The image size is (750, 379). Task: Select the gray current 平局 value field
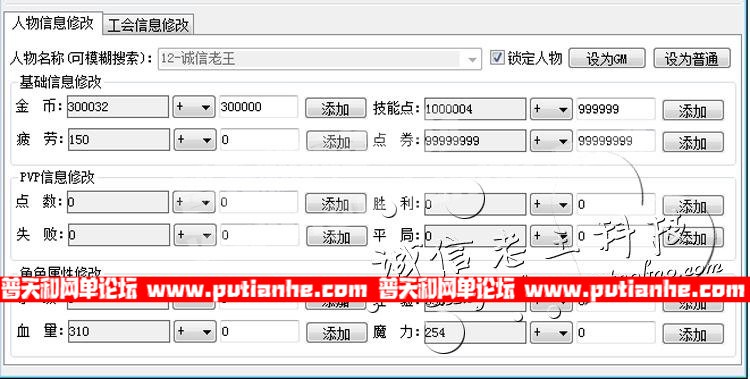[475, 236]
